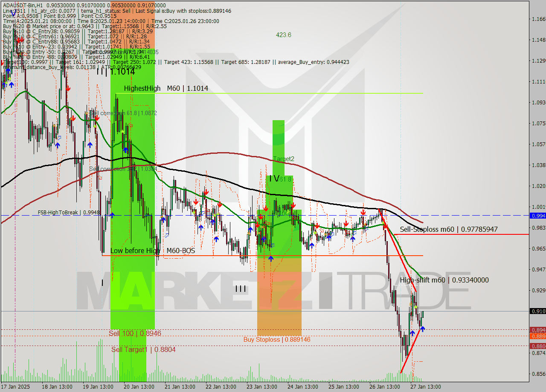Click the 0.965 price axis value
The image size is (546, 392).
[x=538, y=248]
